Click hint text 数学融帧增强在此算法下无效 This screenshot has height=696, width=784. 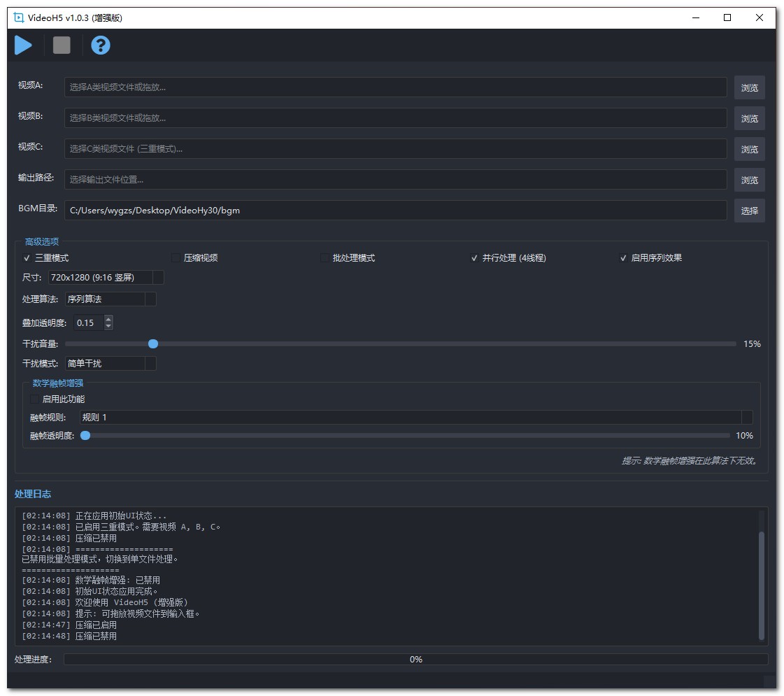690,460
